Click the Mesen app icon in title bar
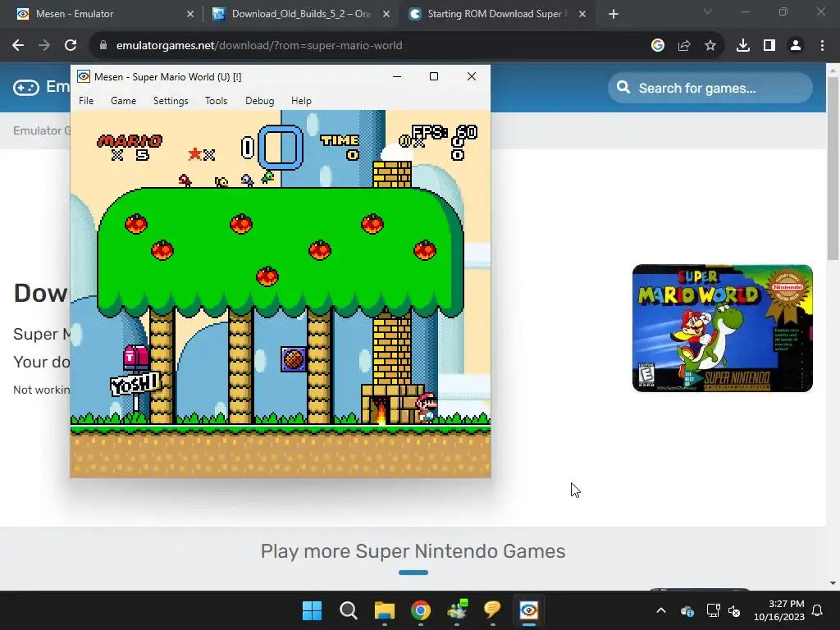The width and height of the screenshot is (840, 630). click(84, 76)
